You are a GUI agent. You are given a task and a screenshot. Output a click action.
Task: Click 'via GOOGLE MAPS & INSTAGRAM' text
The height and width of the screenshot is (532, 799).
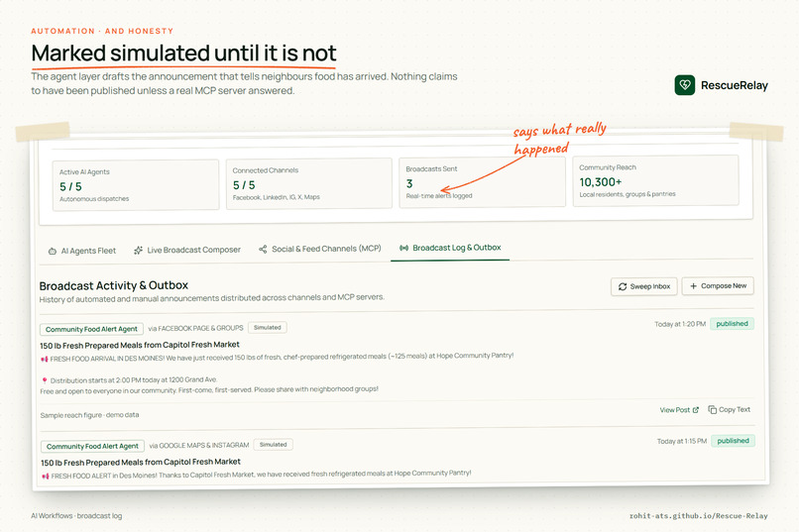(199, 445)
